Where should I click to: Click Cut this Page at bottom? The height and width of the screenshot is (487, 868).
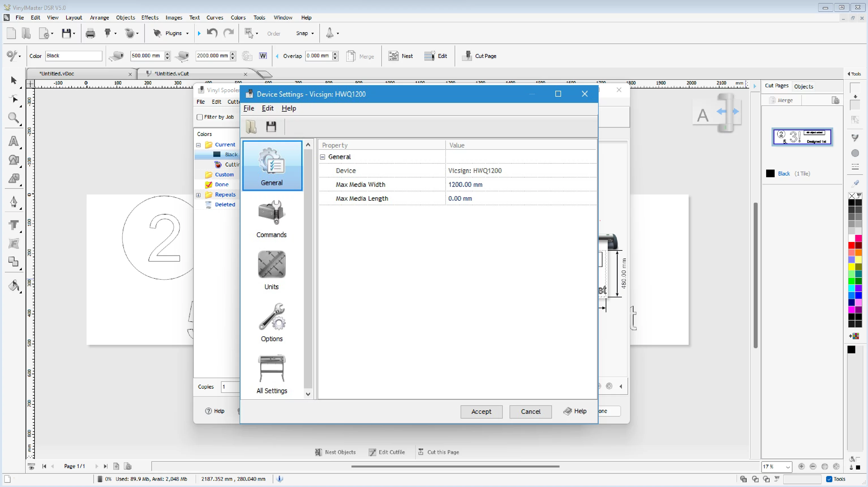438,452
